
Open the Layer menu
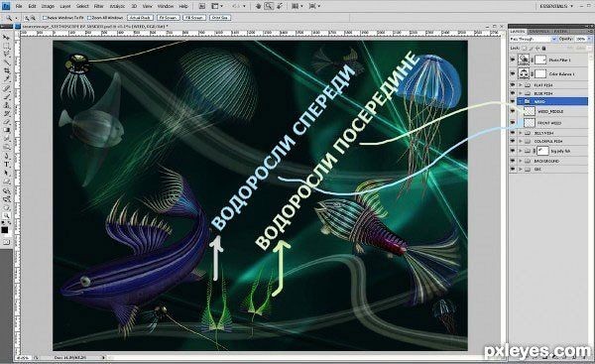(x=65, y=6)
